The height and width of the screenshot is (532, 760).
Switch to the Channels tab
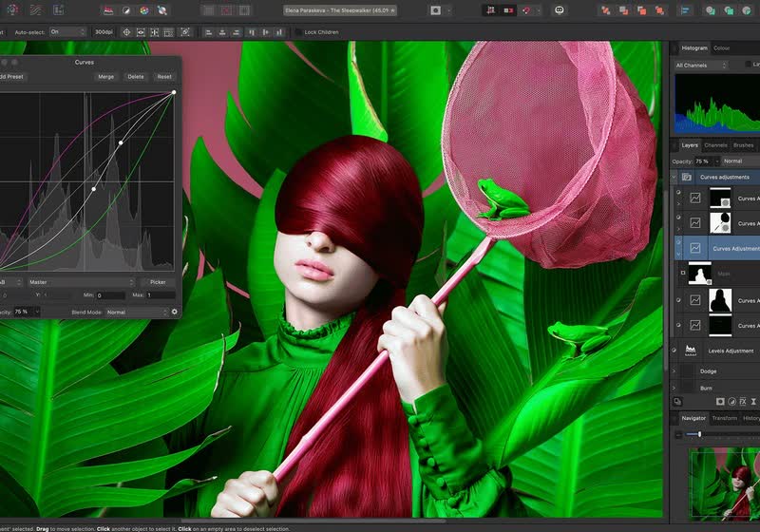716,145
